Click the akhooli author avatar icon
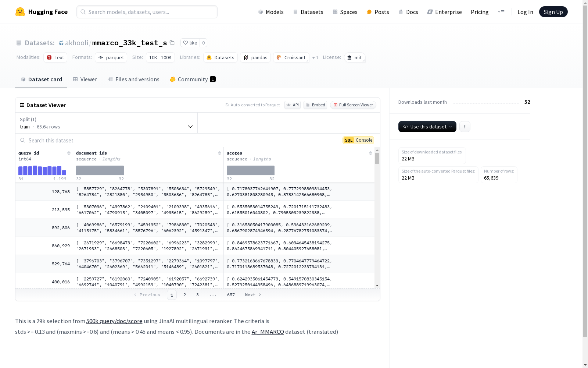 (x=61, y=43)
